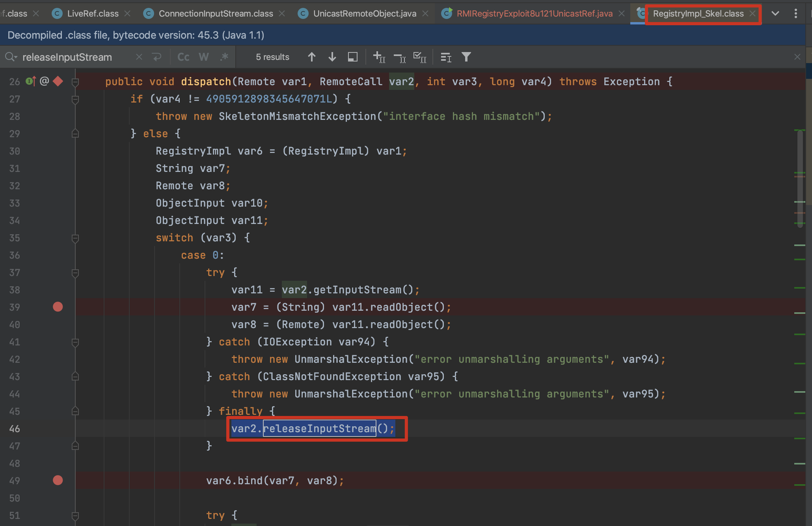Go to previous search occurrence
The width and height of the screenshot is (812, 526).
coord(312,57)
